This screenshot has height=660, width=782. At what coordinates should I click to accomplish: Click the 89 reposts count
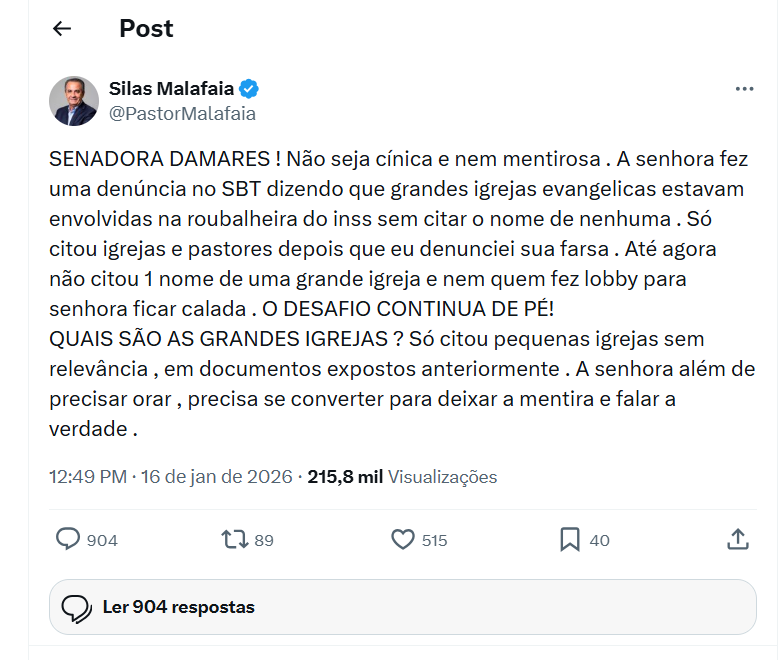(x=264, y=541)
